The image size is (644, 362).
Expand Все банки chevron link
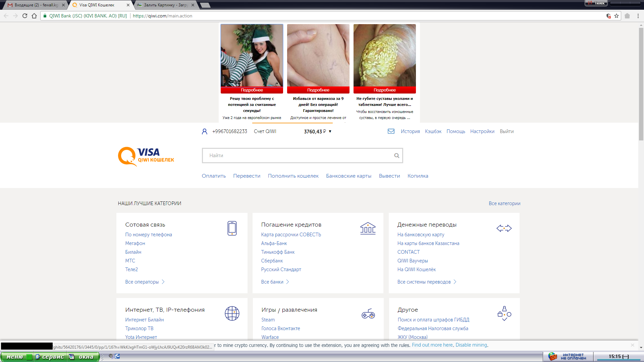275,282
